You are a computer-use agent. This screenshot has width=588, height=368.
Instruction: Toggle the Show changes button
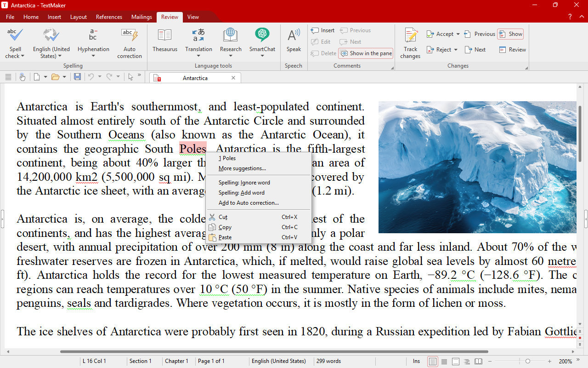(510, 34)
